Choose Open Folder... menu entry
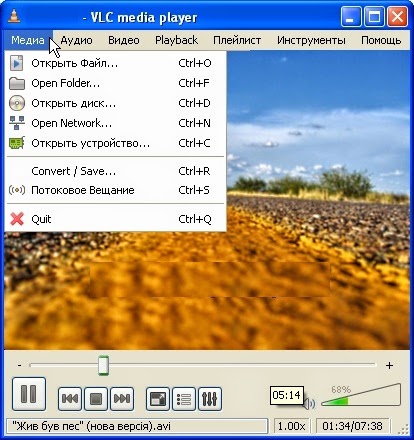The image size is (414, 440). tap(115, 83)
